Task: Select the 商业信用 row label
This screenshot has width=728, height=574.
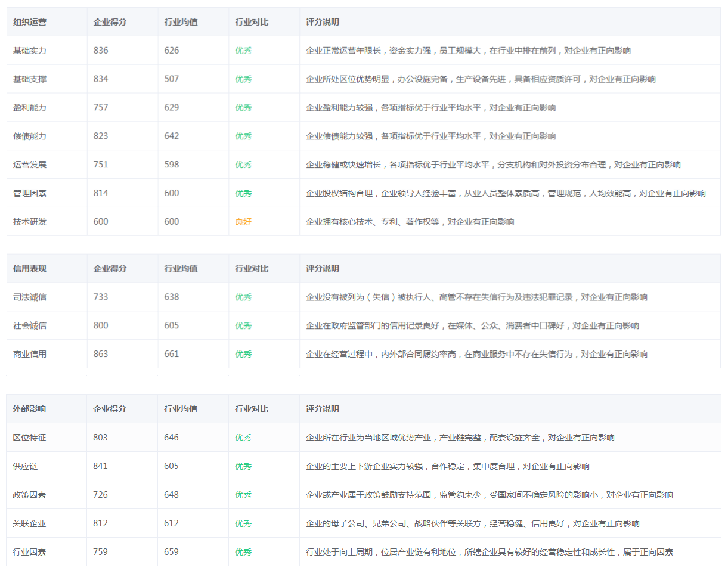Action: (30, 355)
